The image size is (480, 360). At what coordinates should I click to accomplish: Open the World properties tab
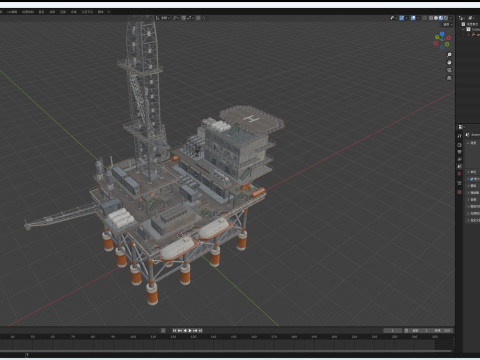click(459, 173)
